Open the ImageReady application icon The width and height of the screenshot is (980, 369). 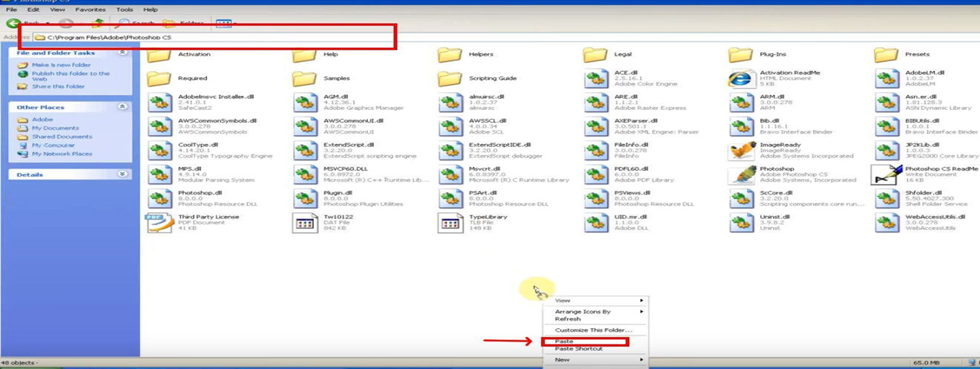coord(741,151)
